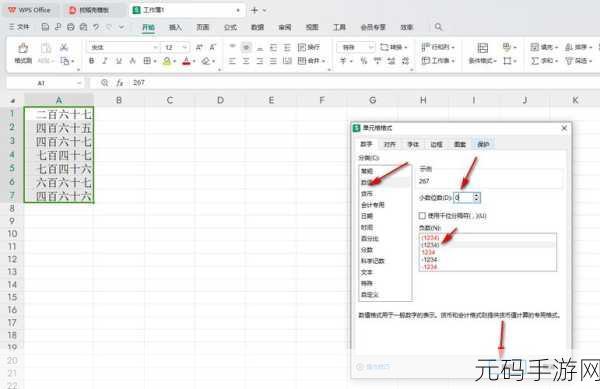This screenshot has width=600, height=389.
Task: Click the Print Preview icon
Action: point(83,27)
